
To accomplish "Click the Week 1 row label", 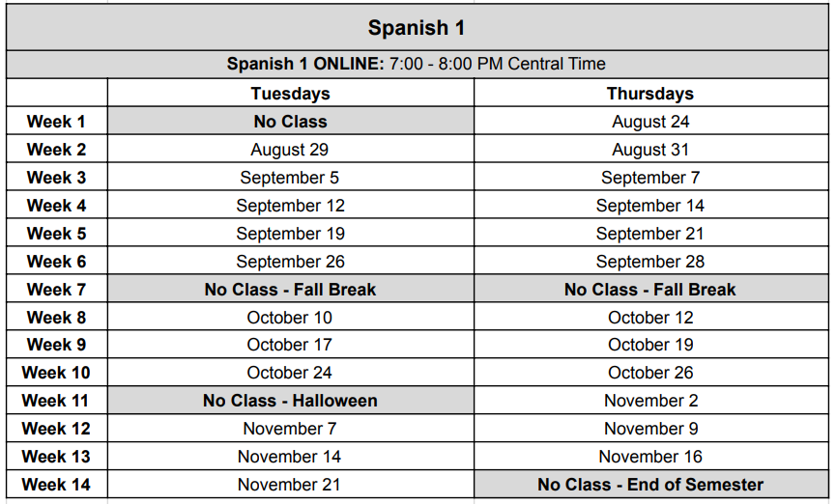I will pyautogui.click(x=56, y=121).
